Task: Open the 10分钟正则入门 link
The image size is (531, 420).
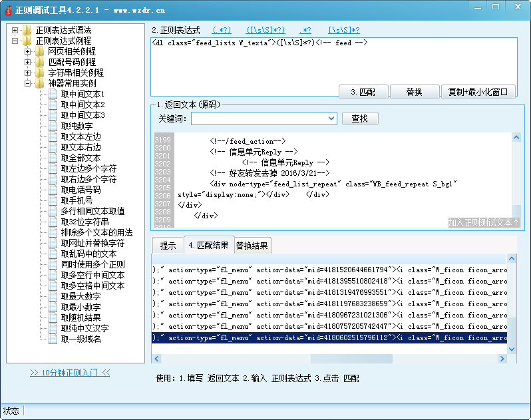Action: (x=70, y=373)
